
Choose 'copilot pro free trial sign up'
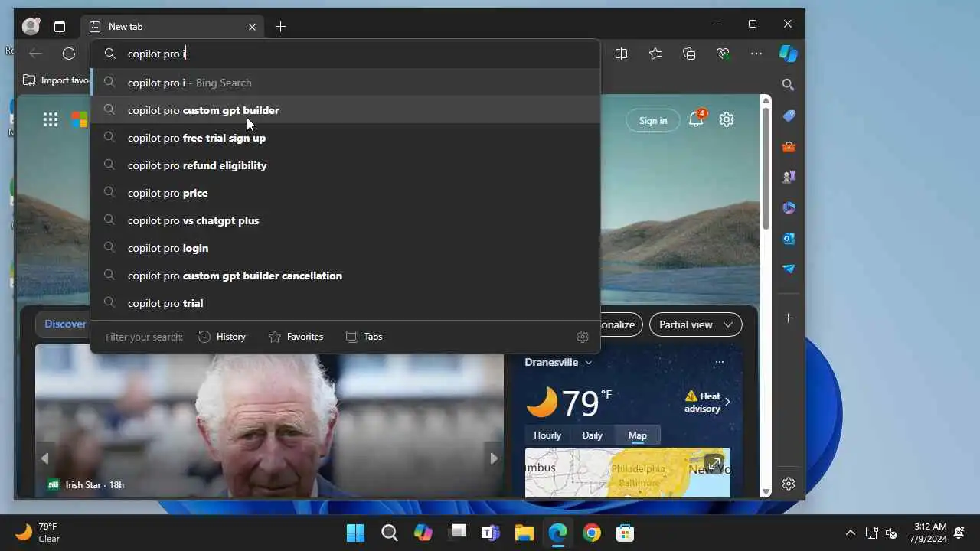345,138
